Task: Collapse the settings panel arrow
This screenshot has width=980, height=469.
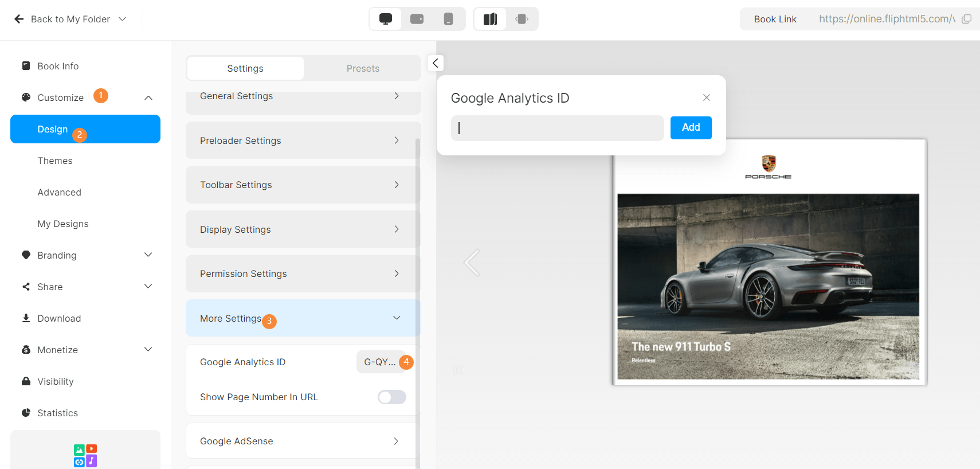Action: click(x=436, y=63)
